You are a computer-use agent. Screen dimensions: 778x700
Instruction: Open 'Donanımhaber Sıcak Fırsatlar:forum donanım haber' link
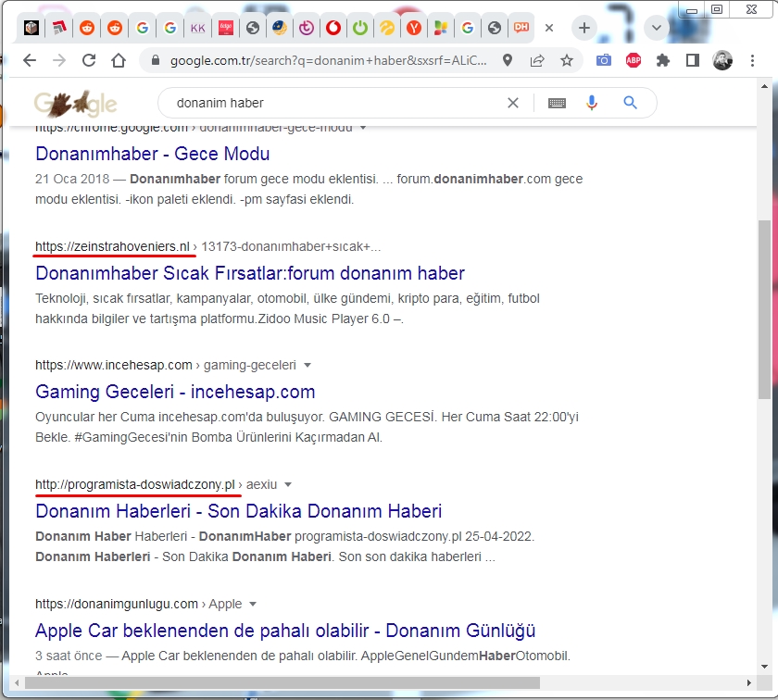250,273
